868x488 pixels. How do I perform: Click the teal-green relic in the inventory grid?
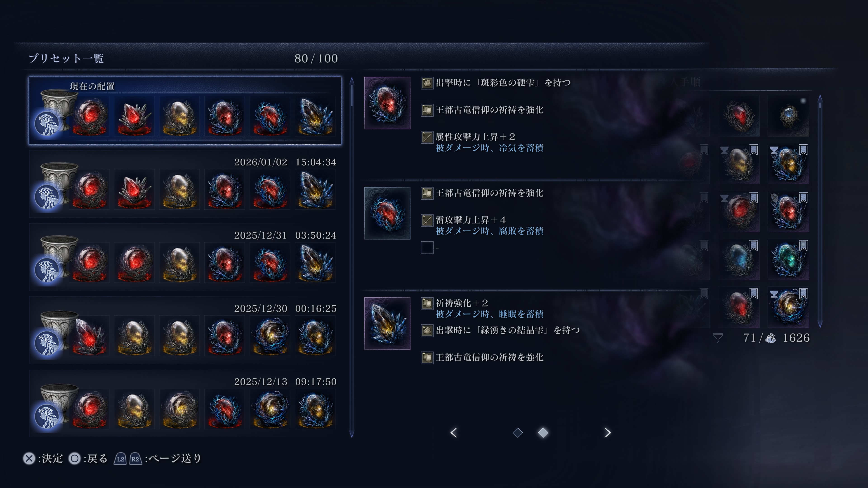coord(788,259)
